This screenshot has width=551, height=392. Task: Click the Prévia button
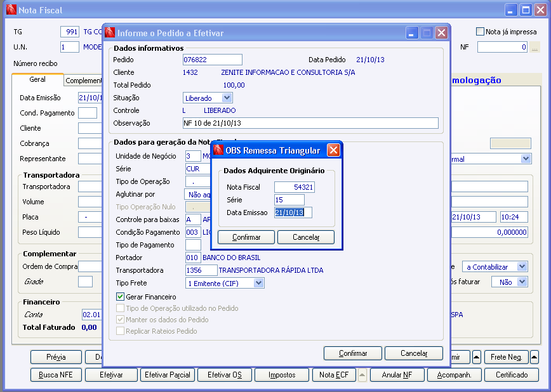[56, 357]
